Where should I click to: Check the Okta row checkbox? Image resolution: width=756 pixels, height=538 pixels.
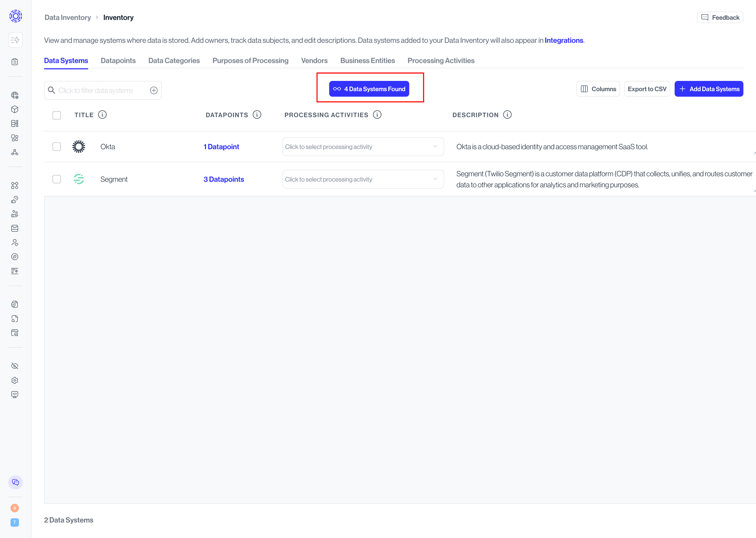click(x=57, y=147)
